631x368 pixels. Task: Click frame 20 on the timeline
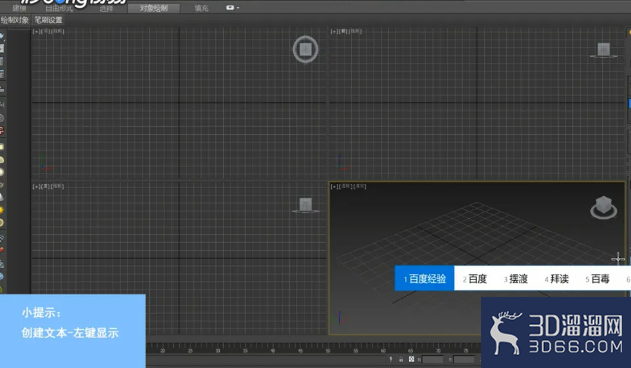(x=163, y=350)
